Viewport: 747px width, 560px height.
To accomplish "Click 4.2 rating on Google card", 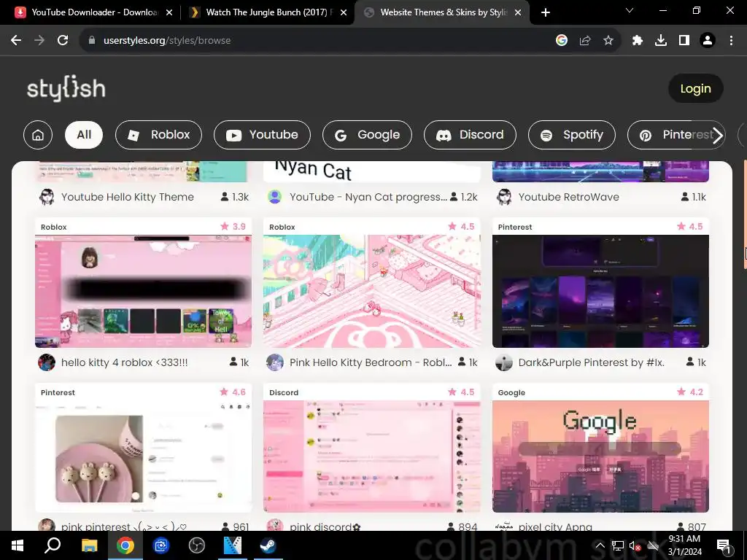I will [690, 392].
